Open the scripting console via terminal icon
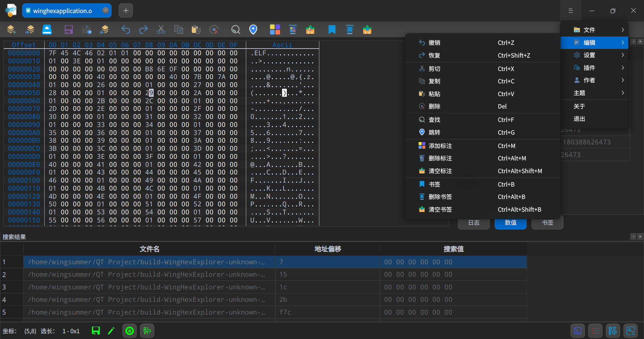This screenshot has width=644, height=339. pyautogui.click(x=578, y=331)
